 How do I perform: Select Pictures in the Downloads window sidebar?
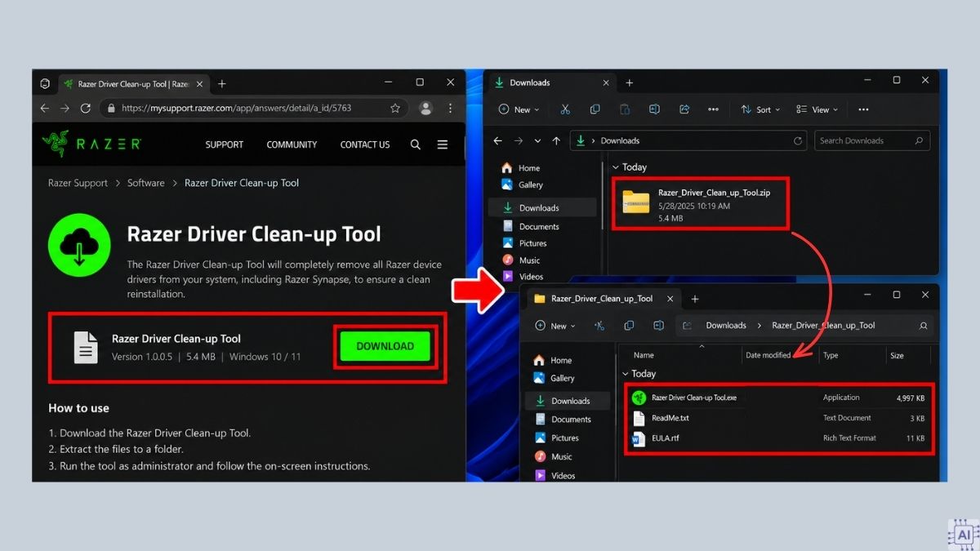[524, 243]
